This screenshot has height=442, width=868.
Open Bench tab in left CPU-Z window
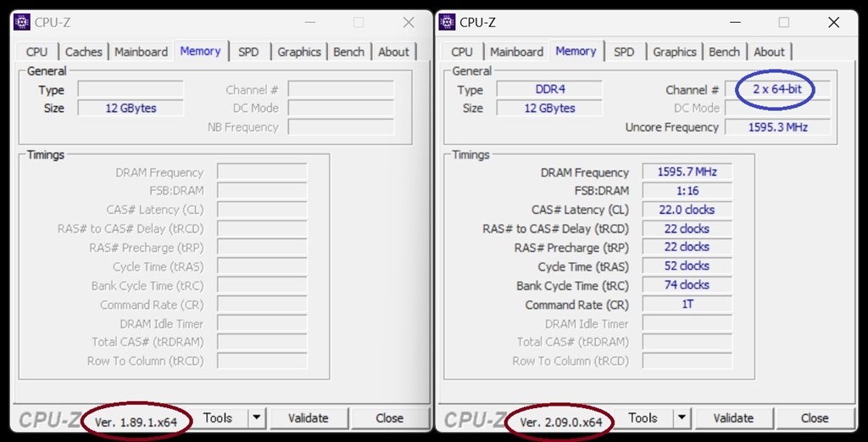click(348, 52)
